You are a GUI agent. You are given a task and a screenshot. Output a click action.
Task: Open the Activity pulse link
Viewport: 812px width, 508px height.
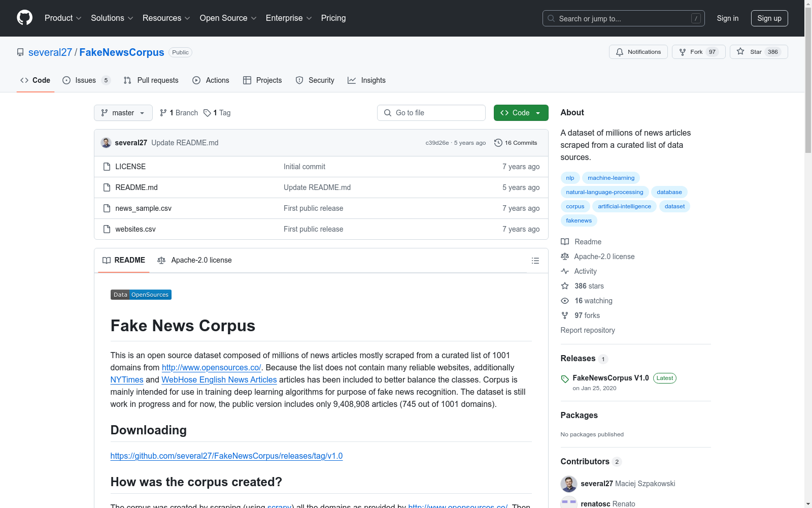(579, 271)
